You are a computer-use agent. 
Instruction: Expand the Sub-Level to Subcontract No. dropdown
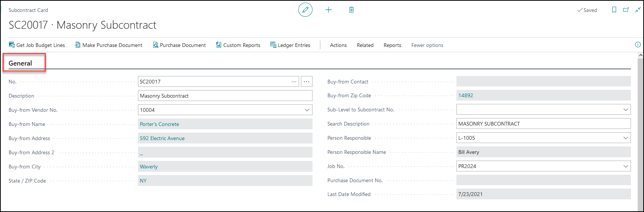click(x=625, y=110)
